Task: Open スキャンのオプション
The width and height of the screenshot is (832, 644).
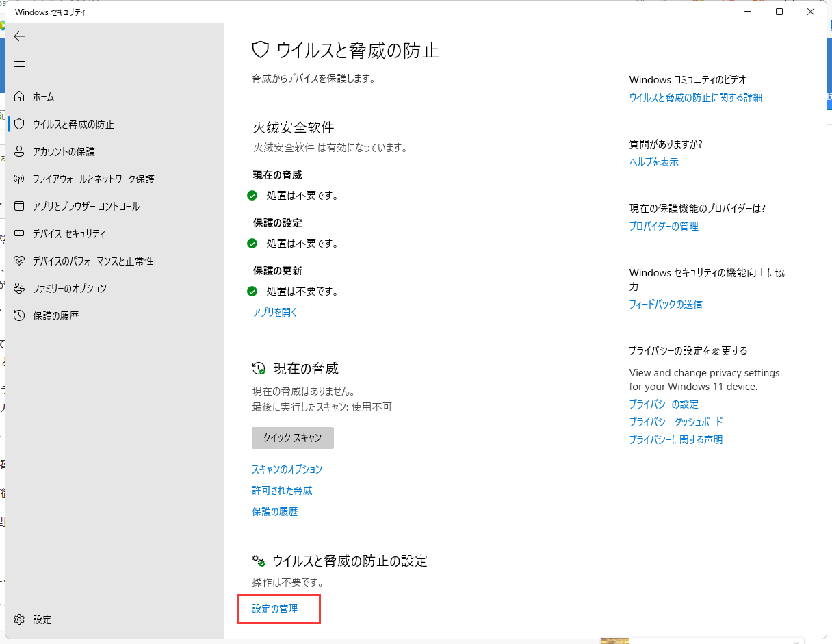Action: point(288,469)
